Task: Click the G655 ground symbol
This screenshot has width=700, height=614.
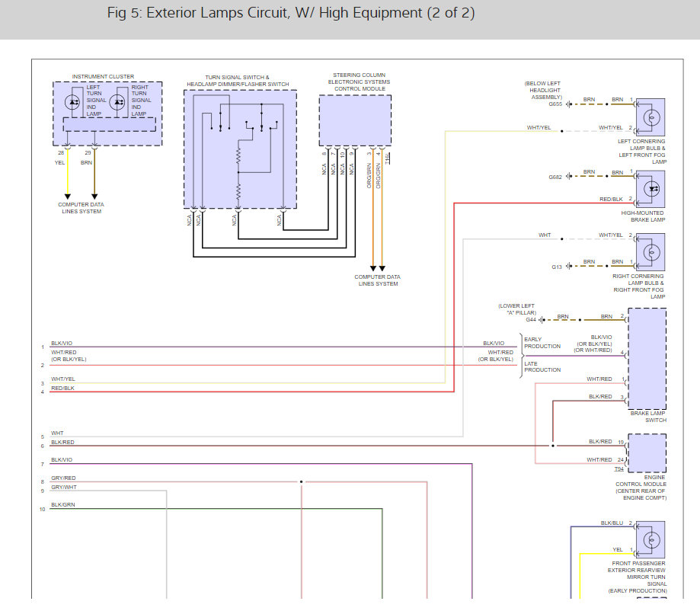Action: tap(569, 104)
